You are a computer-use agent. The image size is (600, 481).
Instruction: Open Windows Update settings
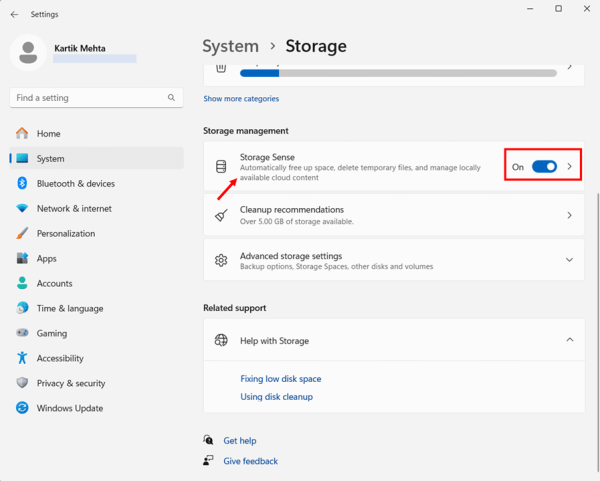click(x=96, y=408)
